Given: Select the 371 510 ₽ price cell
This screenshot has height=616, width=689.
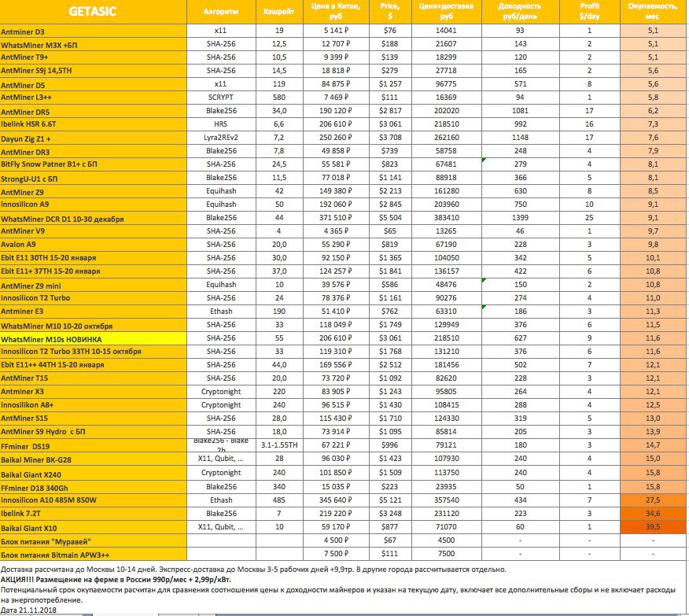Looking at the screenshot, I should click(x=336, y=218).
